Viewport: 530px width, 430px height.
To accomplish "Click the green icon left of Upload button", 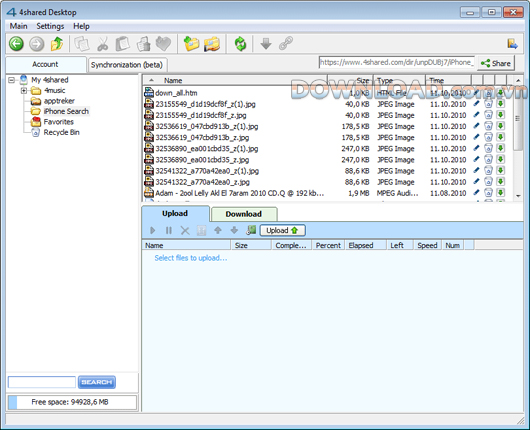I will (x=251, y=230).
